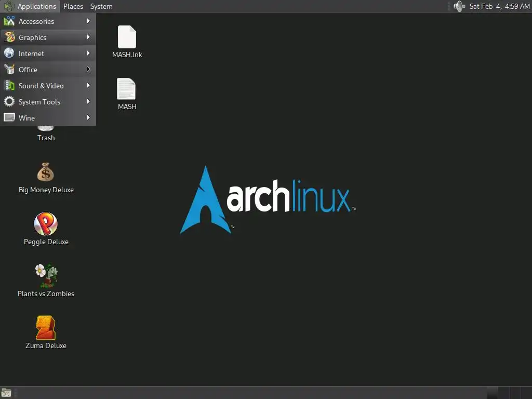Open the Sound & Video submenu

(48, 86)
